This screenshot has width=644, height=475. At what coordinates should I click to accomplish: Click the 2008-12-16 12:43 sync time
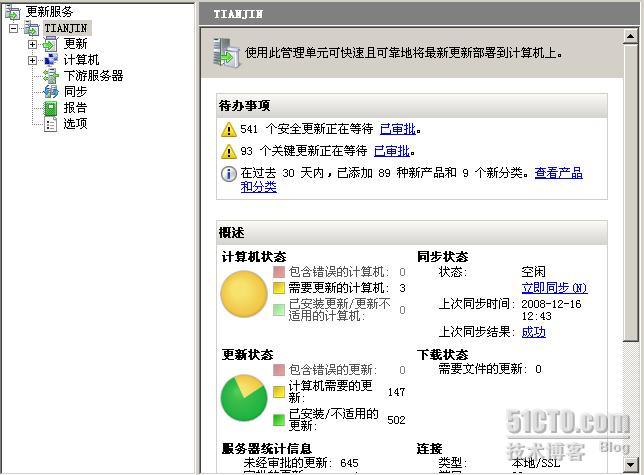coord(551,310)
